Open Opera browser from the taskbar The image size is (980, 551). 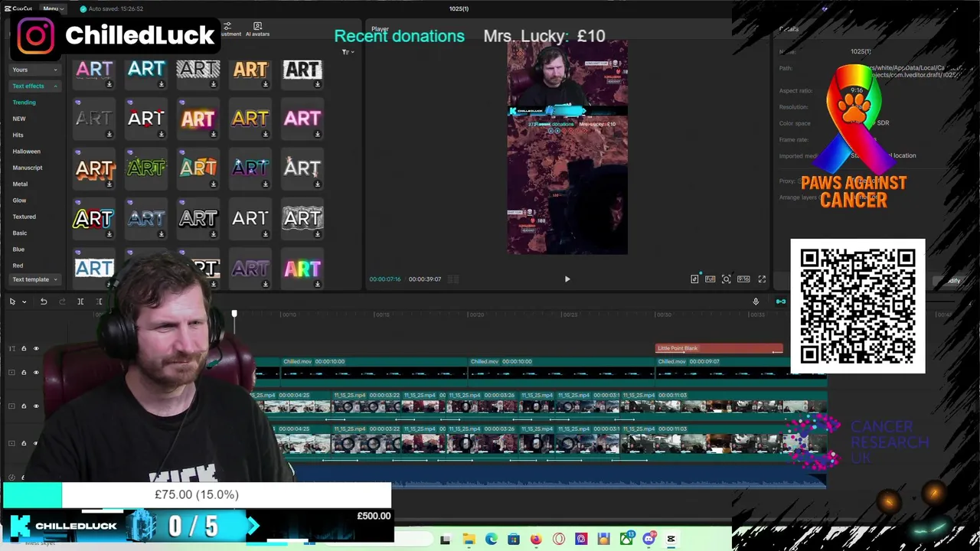[559, 540]
